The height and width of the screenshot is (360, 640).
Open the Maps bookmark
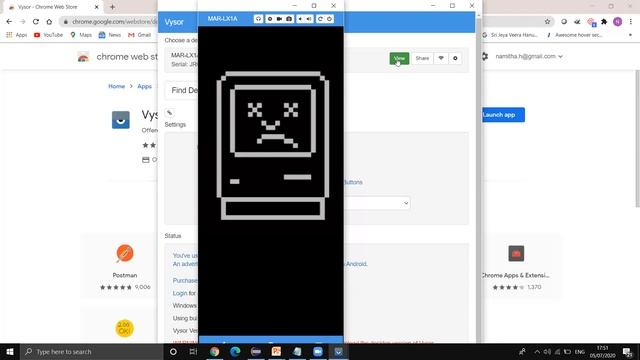(x=81, y=35)
